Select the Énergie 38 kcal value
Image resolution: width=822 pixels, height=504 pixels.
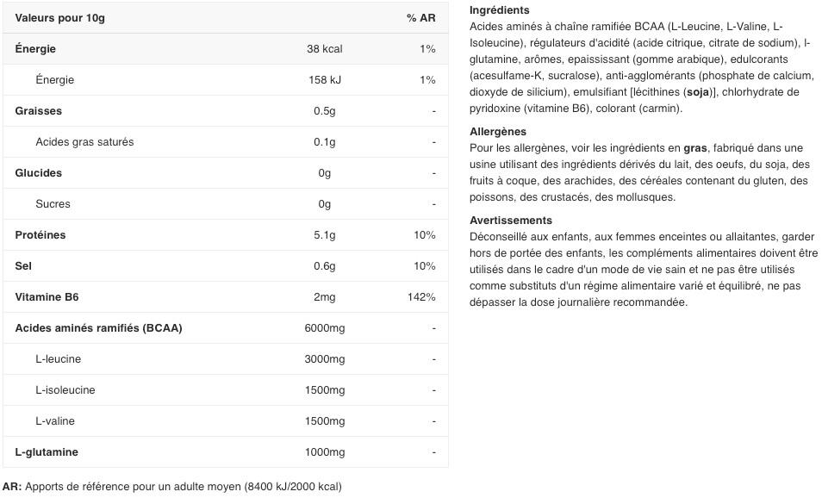pyautogui.click(x=324, y=49)
